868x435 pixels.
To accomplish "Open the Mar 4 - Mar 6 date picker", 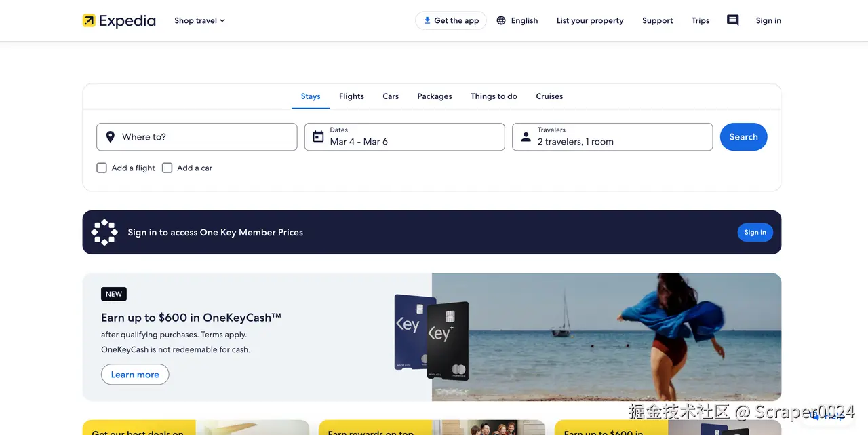I will pyautogui.click(x=404, y=136).
